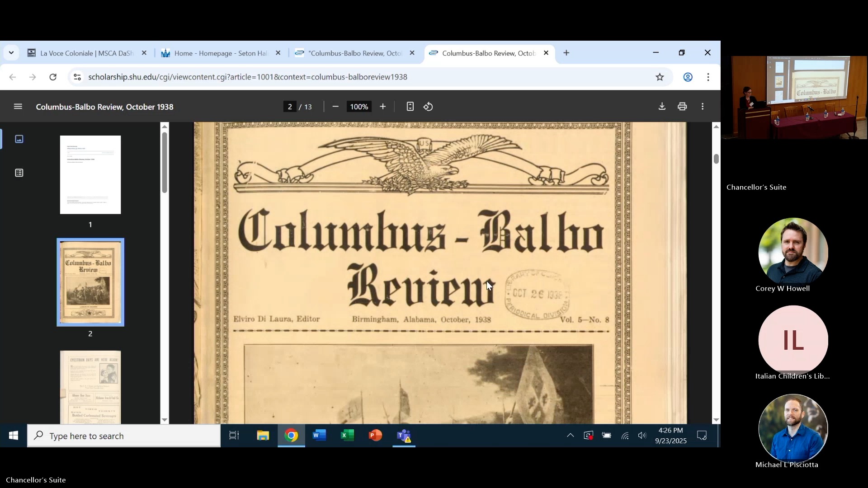Open PDF viewer more actions menu
Viewport: 868px width, 488px height.
tap(703, 107)
